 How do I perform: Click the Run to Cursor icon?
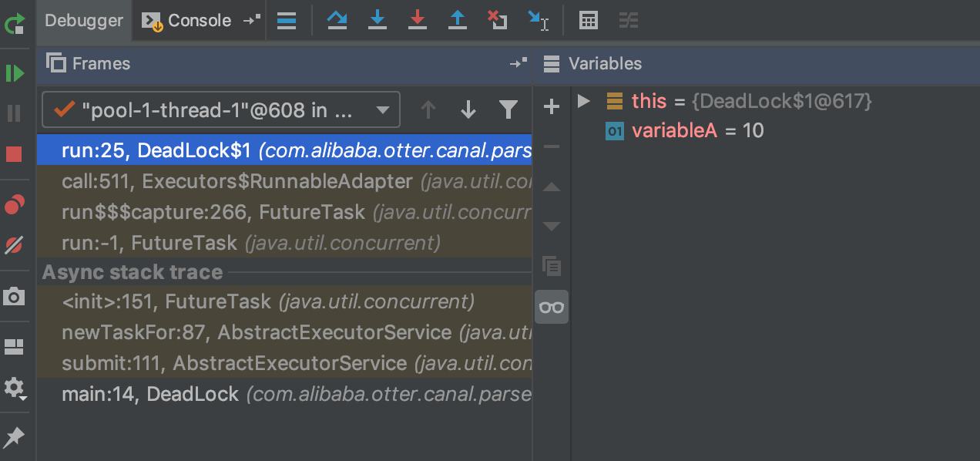[x=539, y=21]
